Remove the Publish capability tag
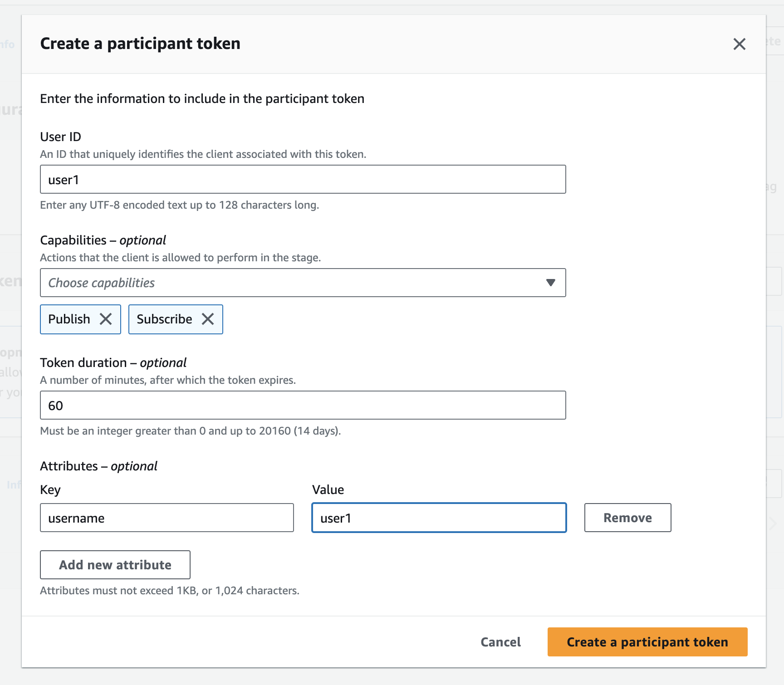784x685 pixels. click(x=106, y=319)
